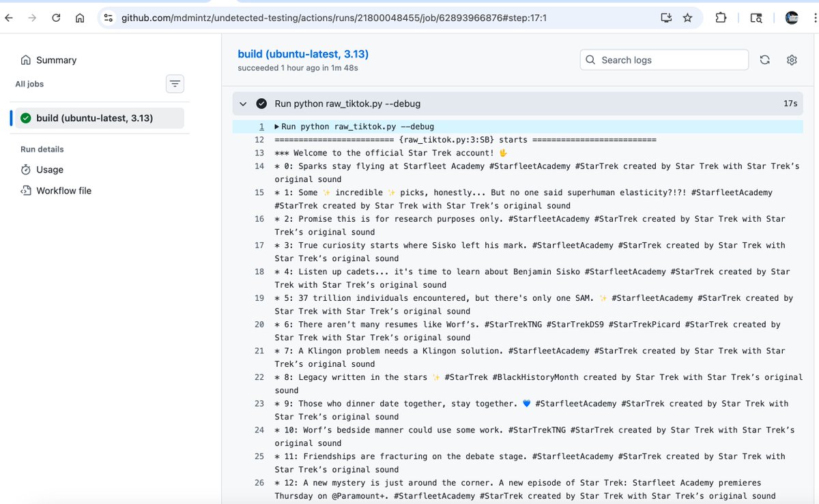Click the home icon next to Summary
The height and width of the screenshot is (504, 819).
click(x=26, y=60)
